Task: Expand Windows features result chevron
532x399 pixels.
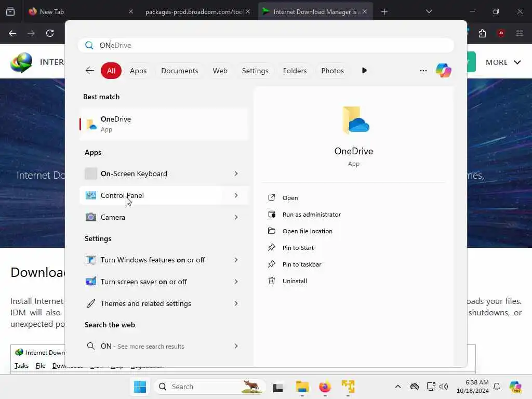Action: (236, 260)
